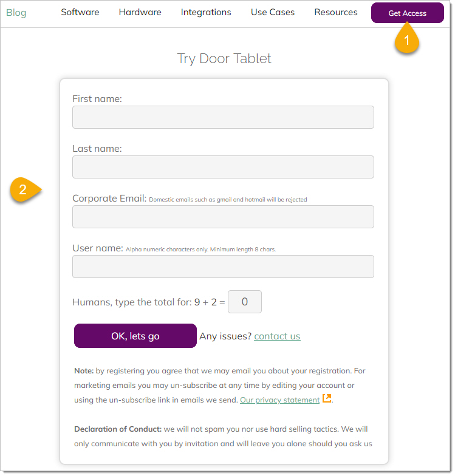Click the Try Door Tablet heading
The width and height of the screenshot is (455, 476).
coord(224,59)
